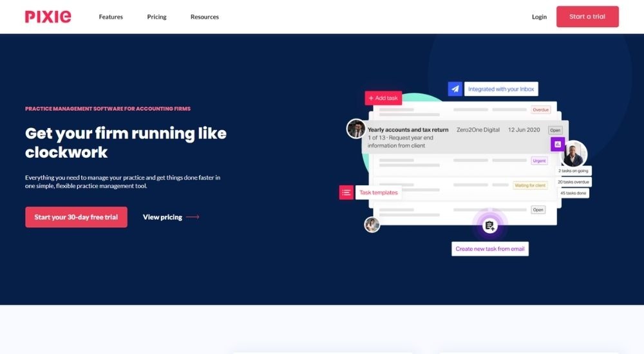Click the 12 Jun 2020 date
Image resolution: width=644 pixels, height=354 pixels.
click(524, 130)
